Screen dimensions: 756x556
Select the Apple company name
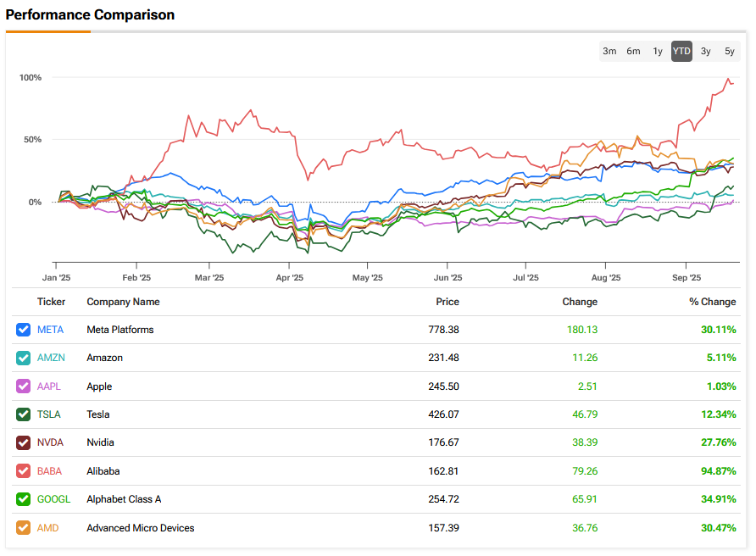coord(99,386)
